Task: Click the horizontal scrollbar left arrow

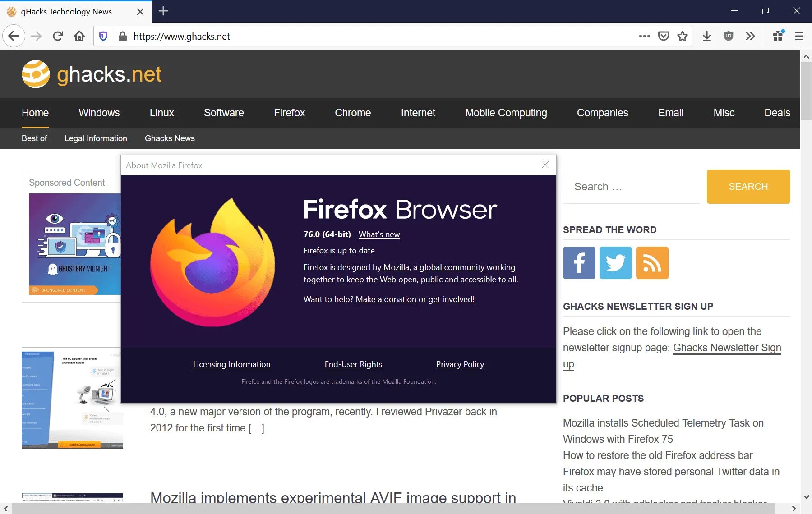Action: tap(5, 509)
